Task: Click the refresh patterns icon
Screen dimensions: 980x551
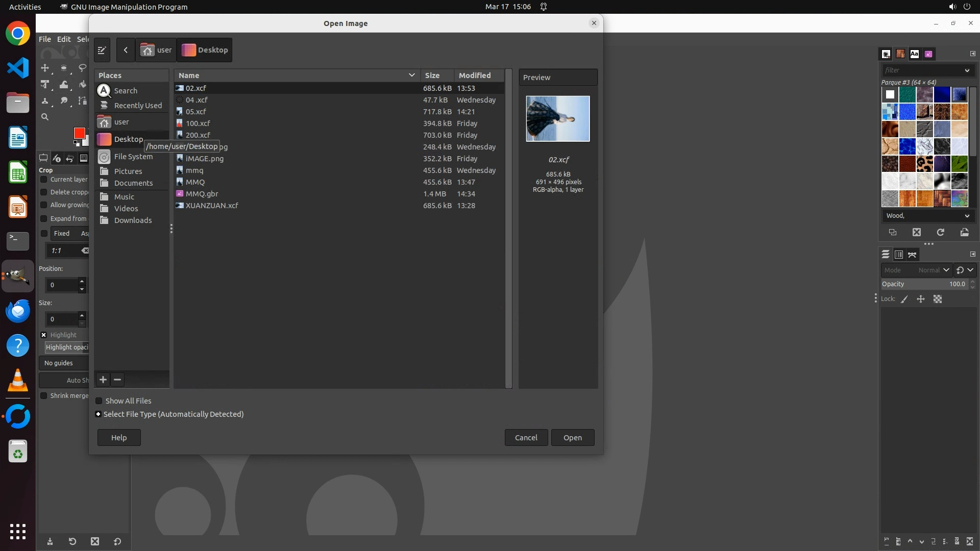Action: (x=940, y=233)
